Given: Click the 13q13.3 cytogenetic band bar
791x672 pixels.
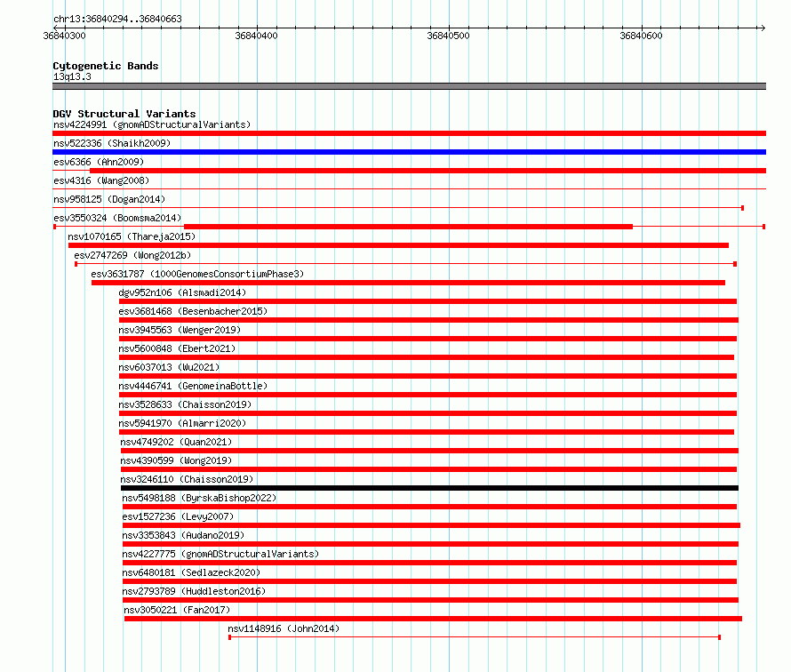Looking at the screenshot, I should point(409,86).
